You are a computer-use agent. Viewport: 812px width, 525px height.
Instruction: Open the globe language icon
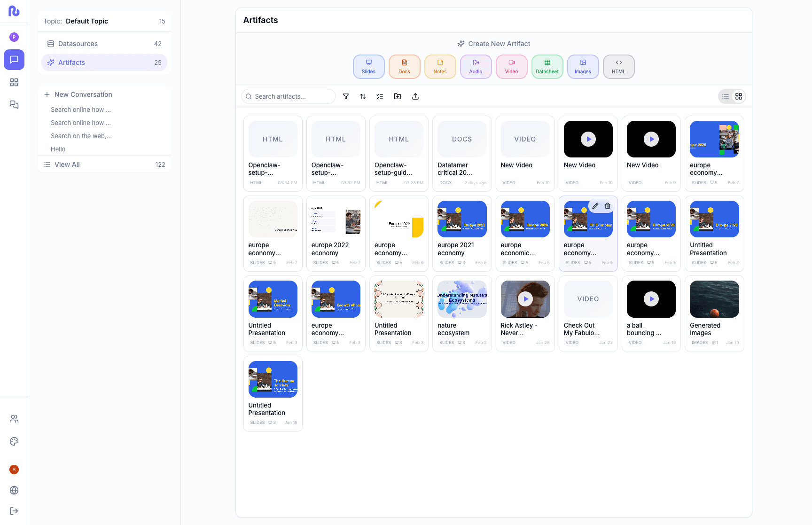click(14, 490)
